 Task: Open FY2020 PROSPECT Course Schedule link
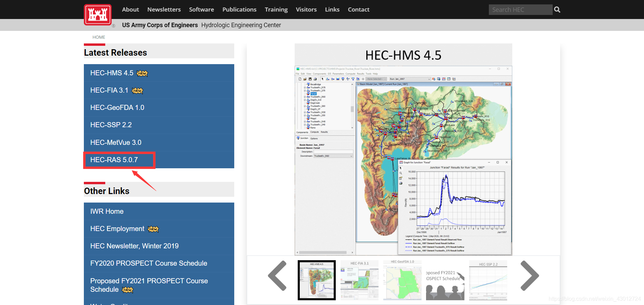159,263
